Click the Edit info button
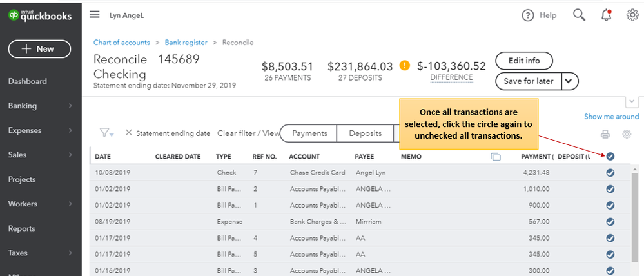 pos(524,61)
